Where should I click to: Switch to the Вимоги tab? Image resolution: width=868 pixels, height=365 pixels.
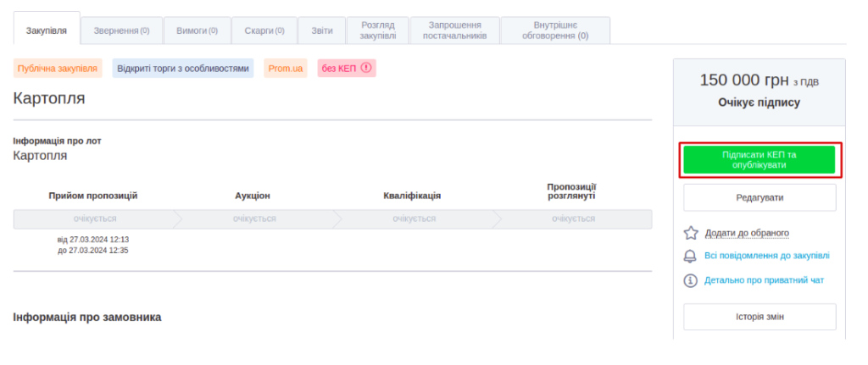[197, 30]
